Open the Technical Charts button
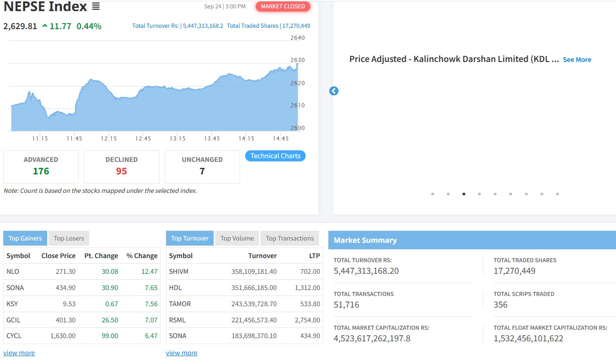616x364 pixels. (x=275, y=156)
